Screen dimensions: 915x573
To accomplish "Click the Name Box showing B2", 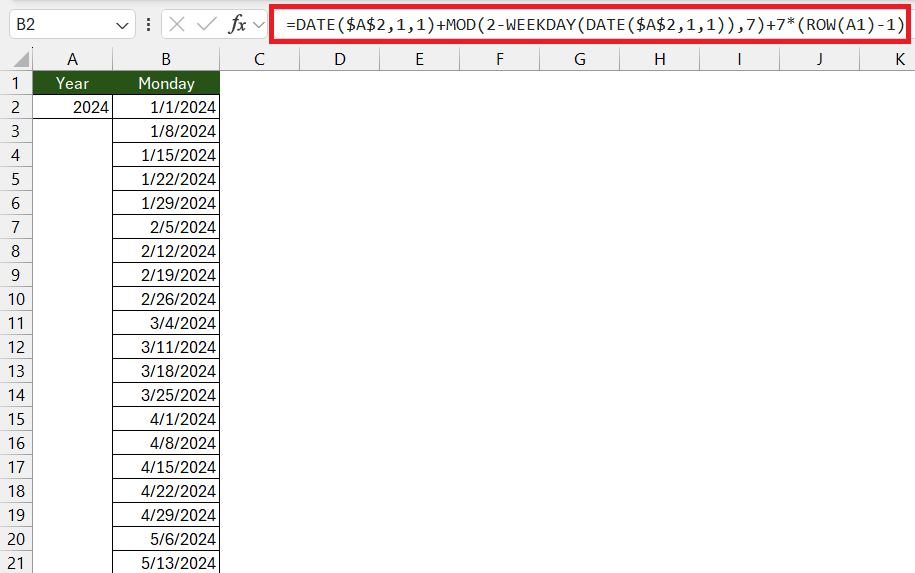I will [72, 25].
